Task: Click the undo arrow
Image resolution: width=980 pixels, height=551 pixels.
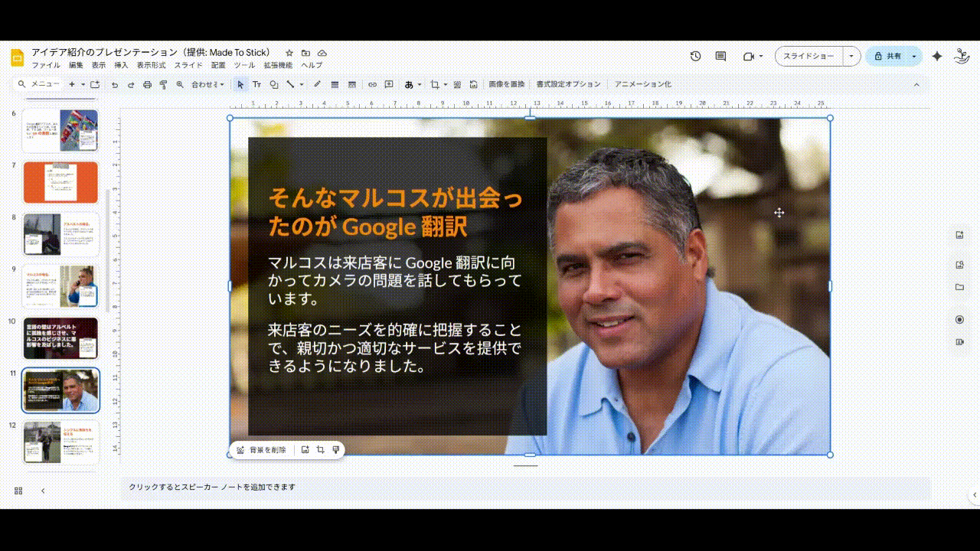Action: click(x=115, y=84)
